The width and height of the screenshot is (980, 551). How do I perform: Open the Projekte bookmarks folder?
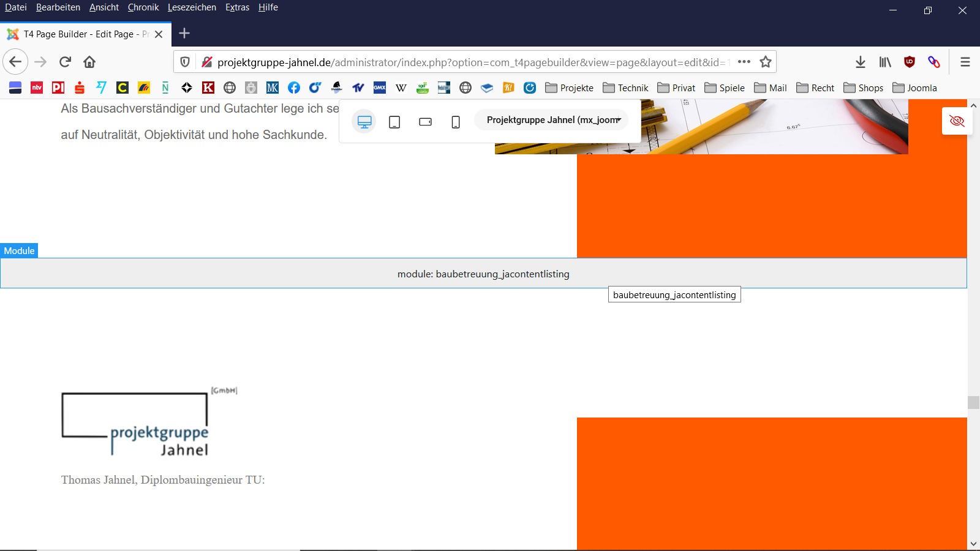pos(569,88)
